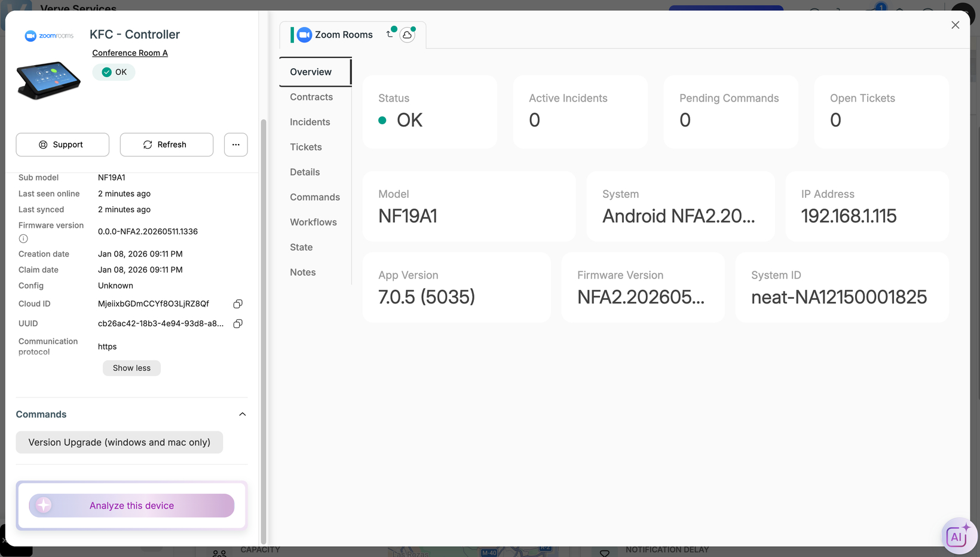Click the Last synced value
This screenshot has width=980, height=557.
pos(124,210)
